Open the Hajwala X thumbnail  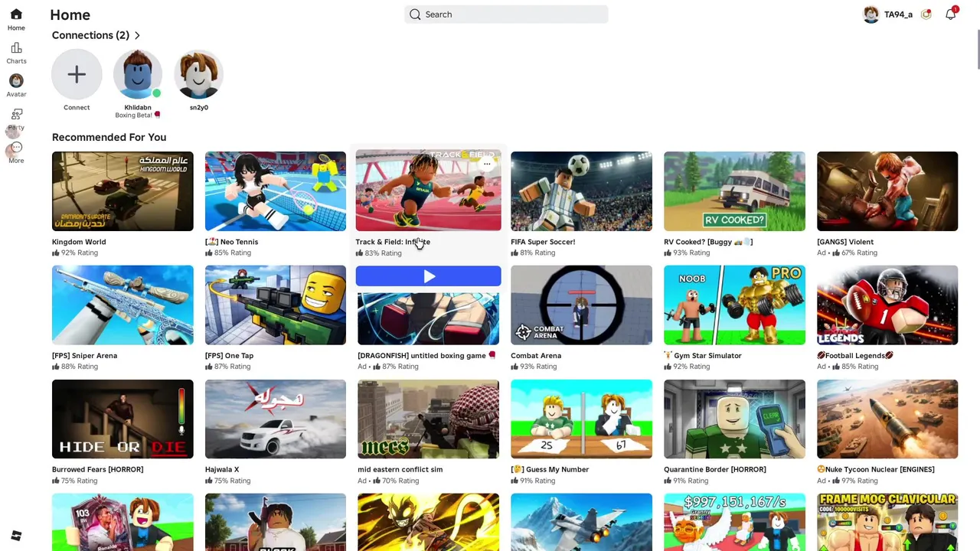[276, 419]
